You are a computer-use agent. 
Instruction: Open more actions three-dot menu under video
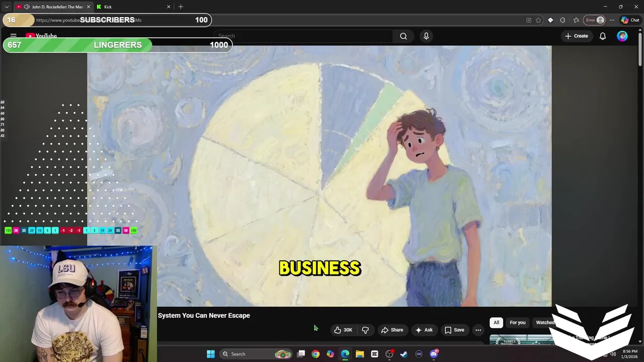click(x=478, y=330)
